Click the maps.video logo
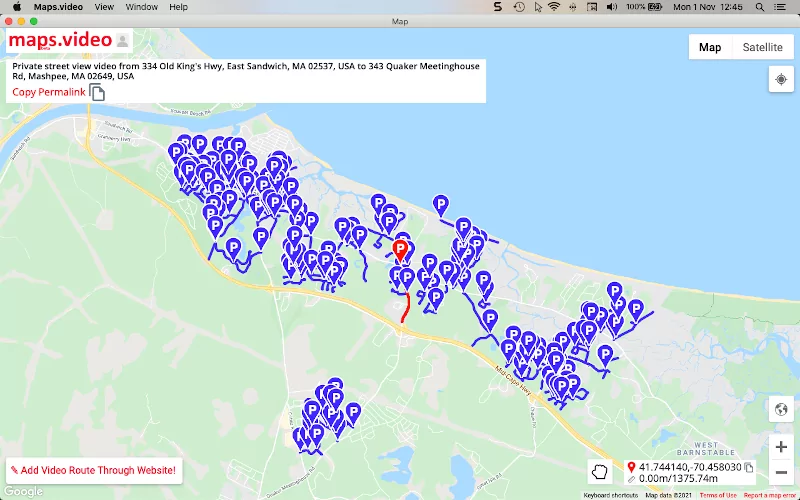This screenshot has height=500, width=800. pyautogui.click(x=60, y=40)
